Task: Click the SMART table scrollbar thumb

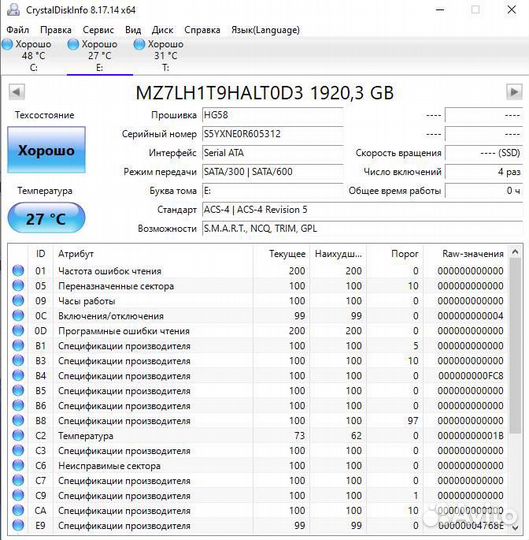Action: click(x=515, y=346)
